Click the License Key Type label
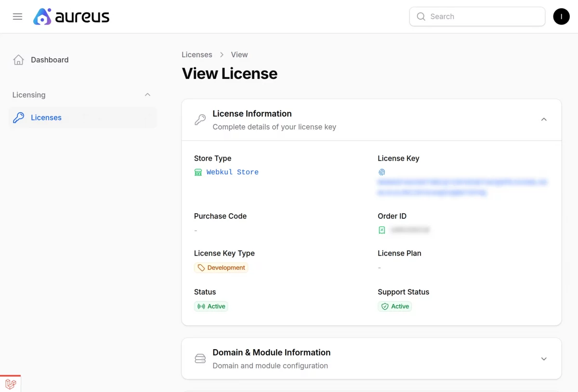This screenshot has height=392, width=578. coord(224,253)
